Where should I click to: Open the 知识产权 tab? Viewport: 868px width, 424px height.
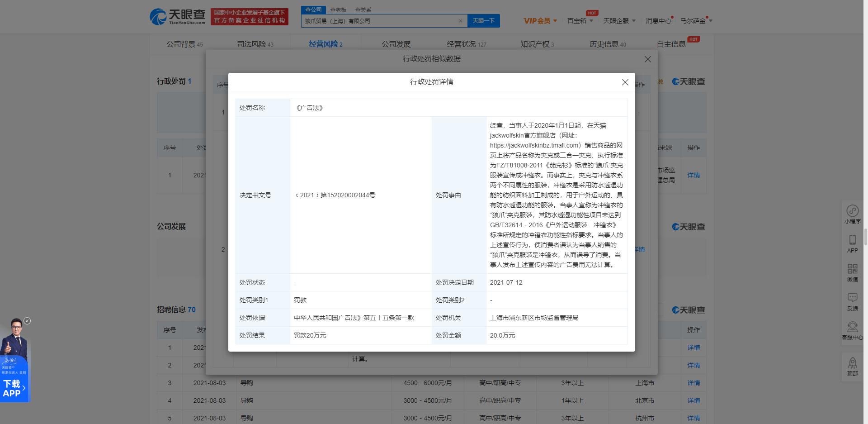pos(537,44)
